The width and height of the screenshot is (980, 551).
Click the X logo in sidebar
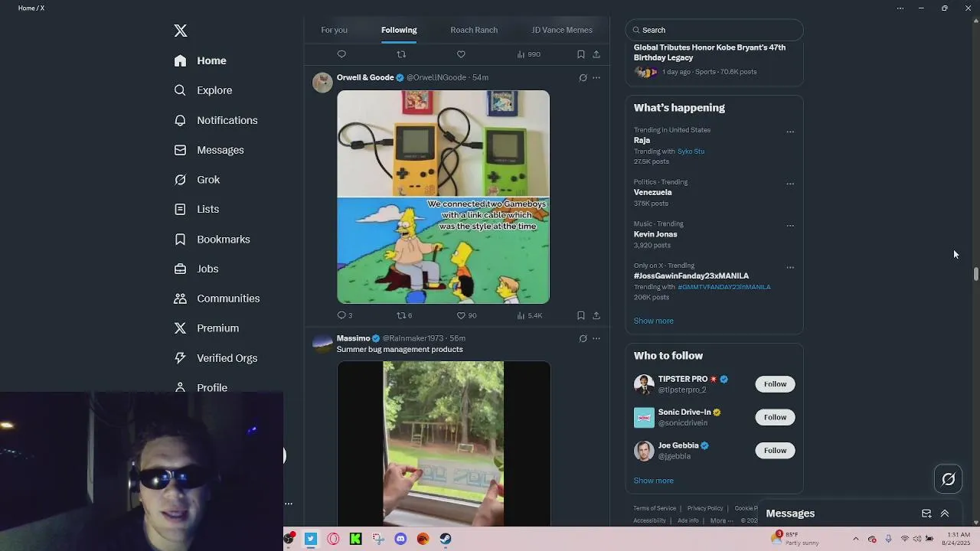(181, 31)
